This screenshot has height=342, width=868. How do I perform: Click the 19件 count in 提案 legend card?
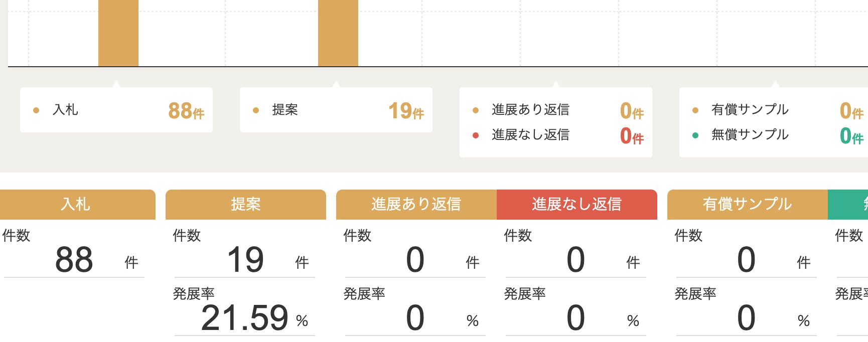[406, 111]
